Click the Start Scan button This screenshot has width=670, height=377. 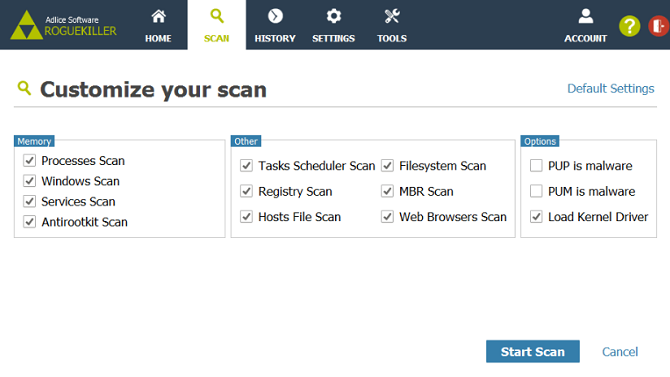coord(533,351)
